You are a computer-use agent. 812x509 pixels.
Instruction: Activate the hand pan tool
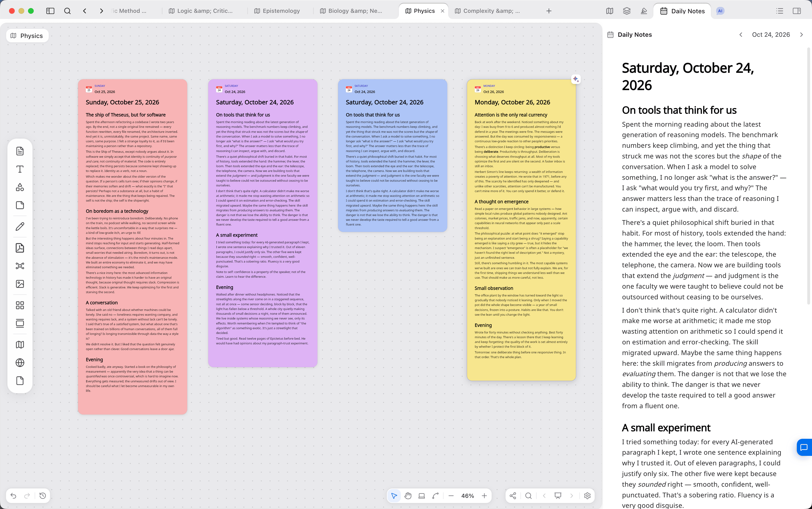[x=408, y=495]
